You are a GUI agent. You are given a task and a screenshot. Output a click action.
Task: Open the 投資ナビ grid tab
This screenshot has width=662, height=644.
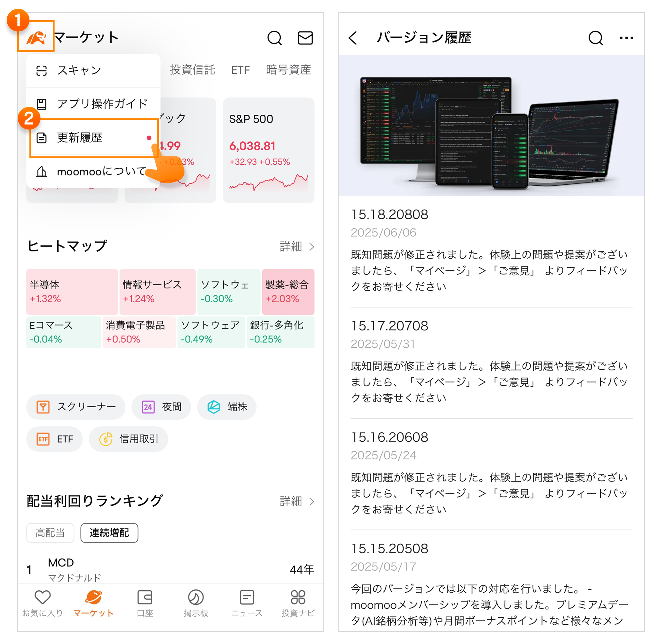298,604
